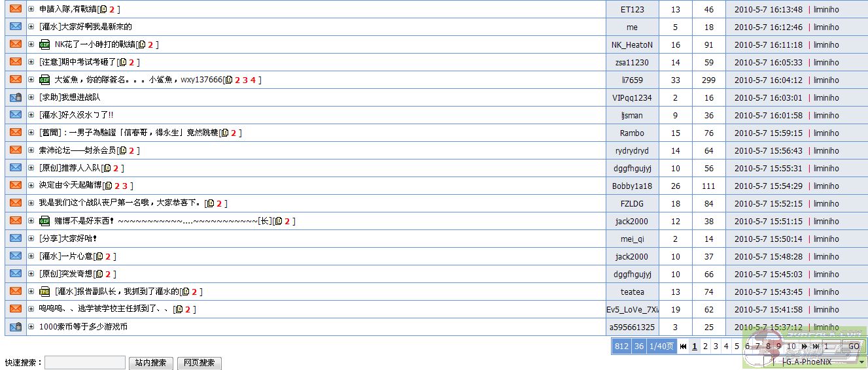This screenshot has width=868, height=370.
Task: Click the pages icon in the 决定由今天起赌博 thread
Action: click(109, 186)
